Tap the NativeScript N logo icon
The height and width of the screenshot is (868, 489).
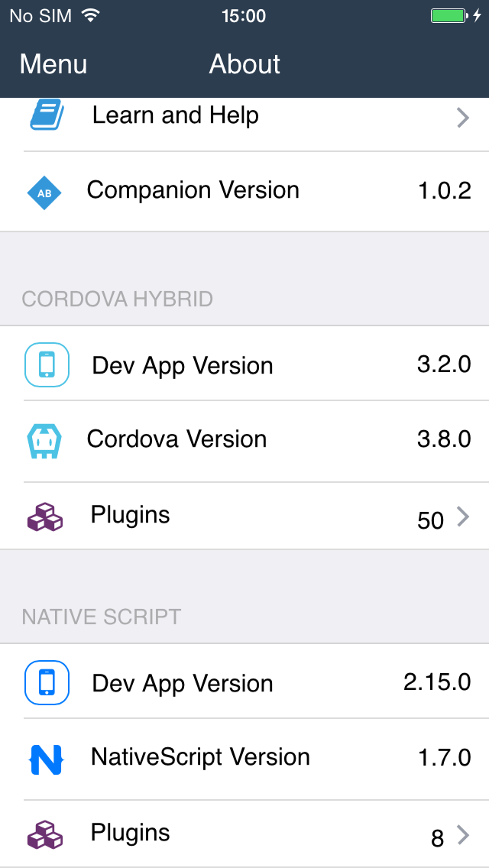[x=45, y=759]
